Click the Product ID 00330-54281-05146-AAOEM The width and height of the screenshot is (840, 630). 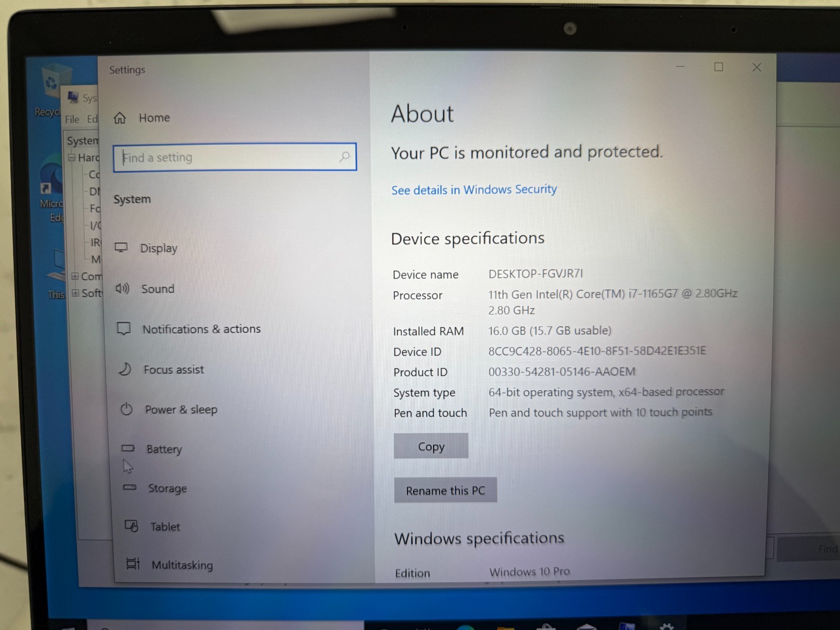pos(562,372)
